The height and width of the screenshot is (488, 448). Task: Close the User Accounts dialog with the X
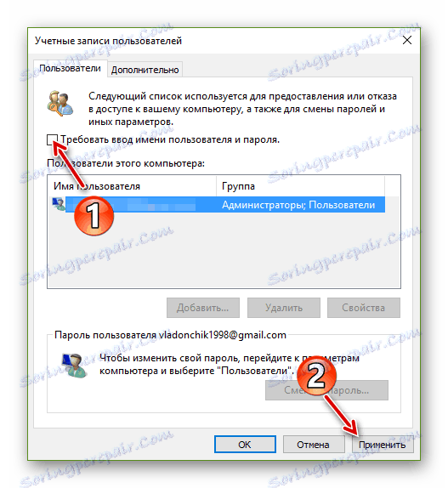point(407,41)
